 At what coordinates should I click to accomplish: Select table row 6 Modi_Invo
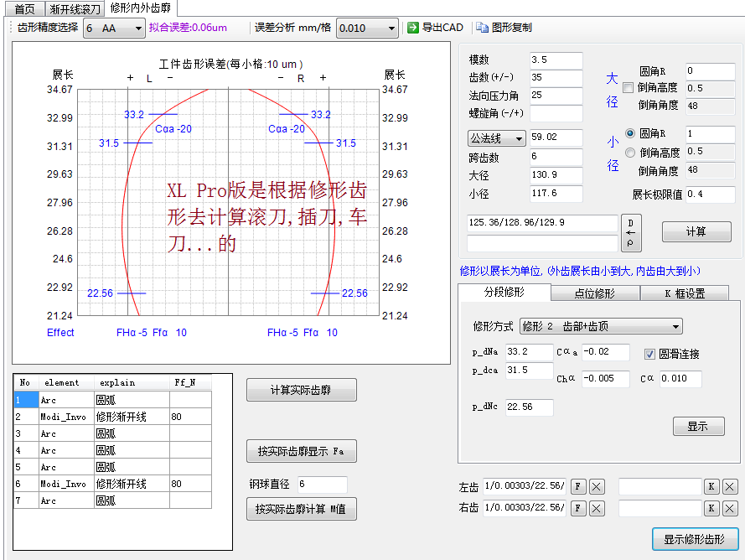[x=112, y=484]
